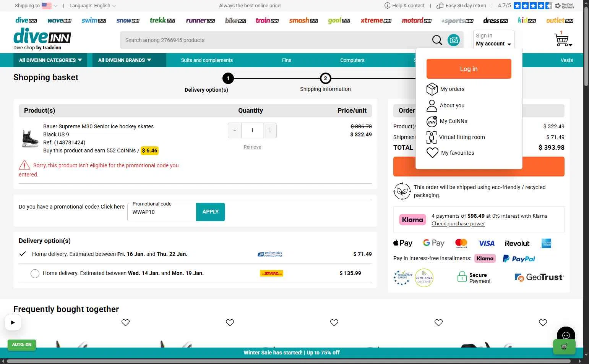Open Suits and complements category

point(207,60)
